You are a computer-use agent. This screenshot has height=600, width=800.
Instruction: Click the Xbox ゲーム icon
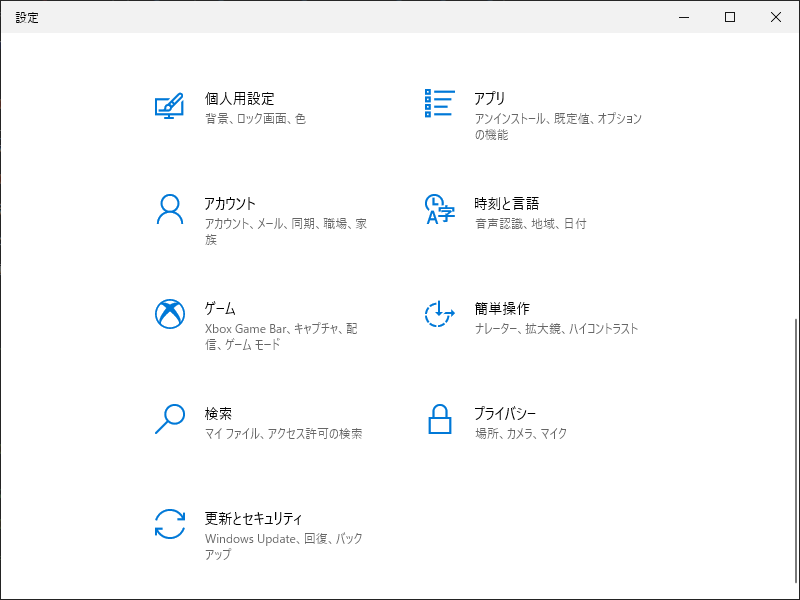pyautogui.click(x=170, y=314)
